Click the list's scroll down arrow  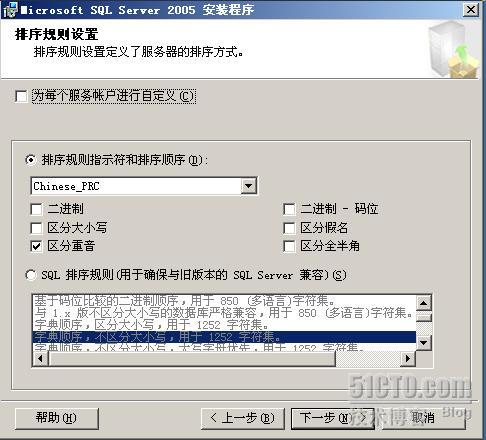tap(424, 343)
